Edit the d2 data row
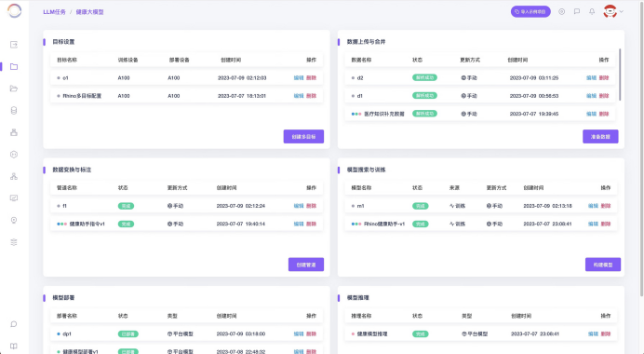The height and width of the screenshot is (354, 644). [591, 77]
